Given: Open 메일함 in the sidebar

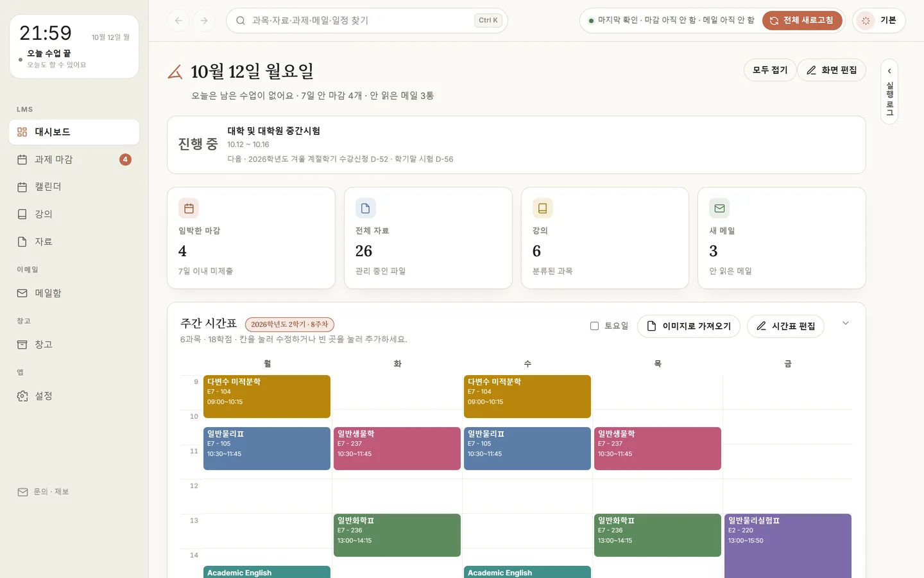Looking at the screenshot, I should 74,293.
